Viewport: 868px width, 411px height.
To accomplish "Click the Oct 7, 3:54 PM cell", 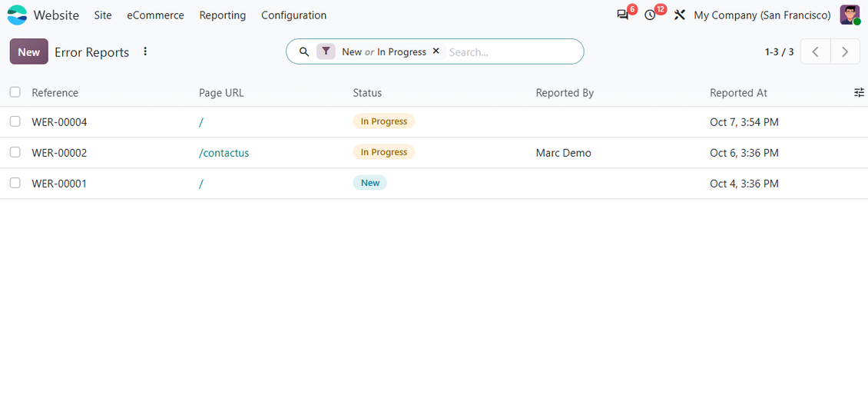I will click(744, 122).
